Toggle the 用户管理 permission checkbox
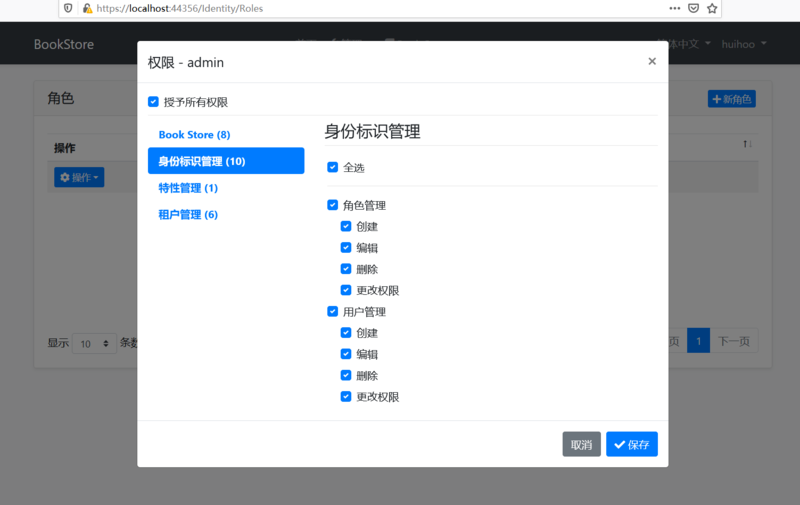The image size is (800, 505). (x=333, y=312)
